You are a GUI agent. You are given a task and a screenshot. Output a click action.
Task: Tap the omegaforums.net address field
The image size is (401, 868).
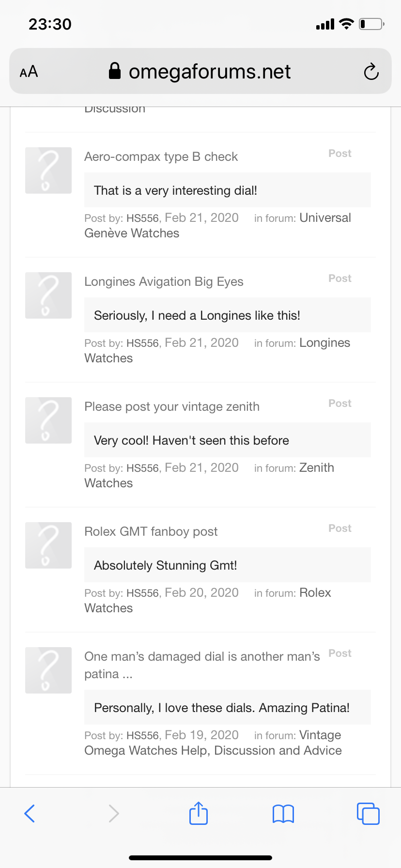coord(209,72)
